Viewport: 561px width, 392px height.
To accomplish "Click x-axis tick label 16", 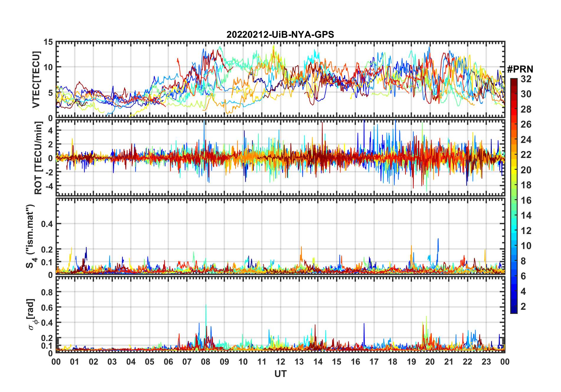I will (x=355, y=362).
